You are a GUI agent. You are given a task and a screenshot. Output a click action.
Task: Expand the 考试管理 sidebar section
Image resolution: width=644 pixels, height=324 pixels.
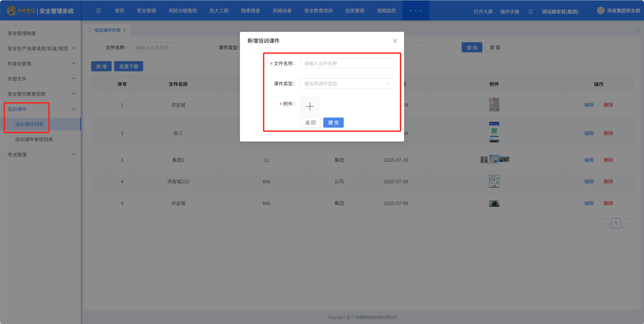click(x=40, y=155)
